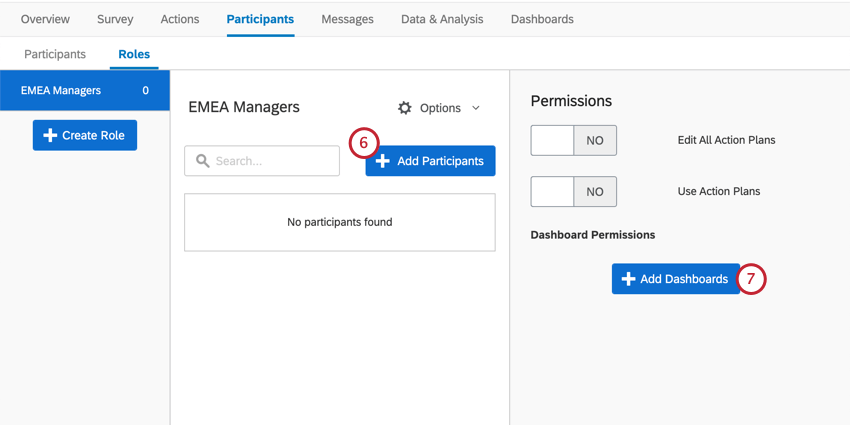The height and width of the screenshot is (425, 850).
Task: Select the Roles sub-tab
Action: [x=134, y=54]
